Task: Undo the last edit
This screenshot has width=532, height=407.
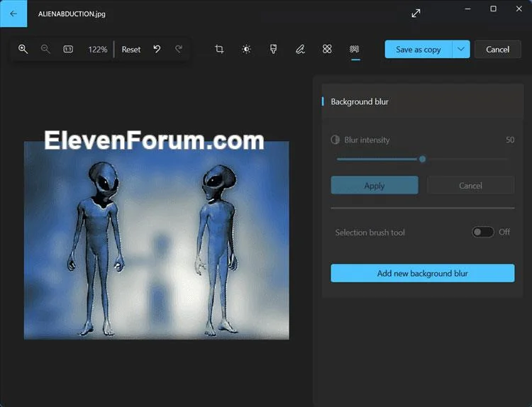Action: [x=157, y=49]
